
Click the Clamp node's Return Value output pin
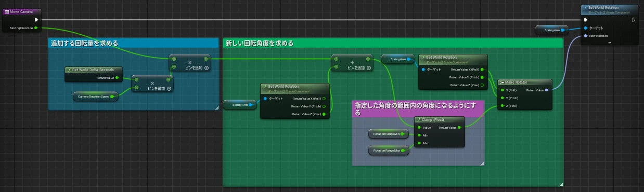click(x=459, y=128)
